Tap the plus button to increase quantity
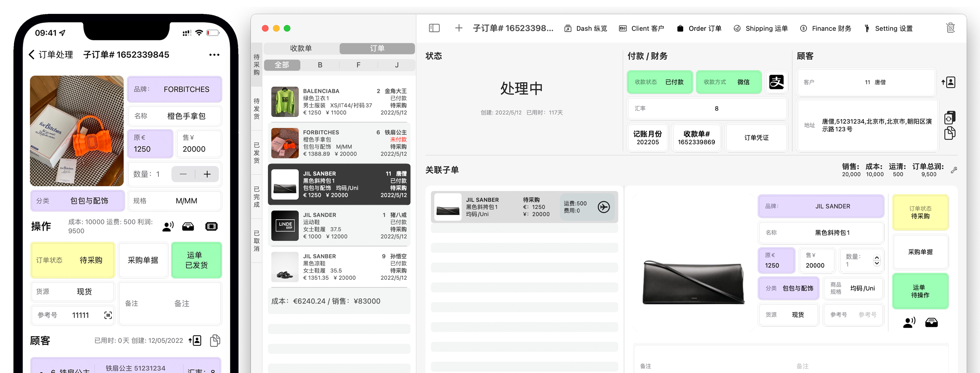 207,174
